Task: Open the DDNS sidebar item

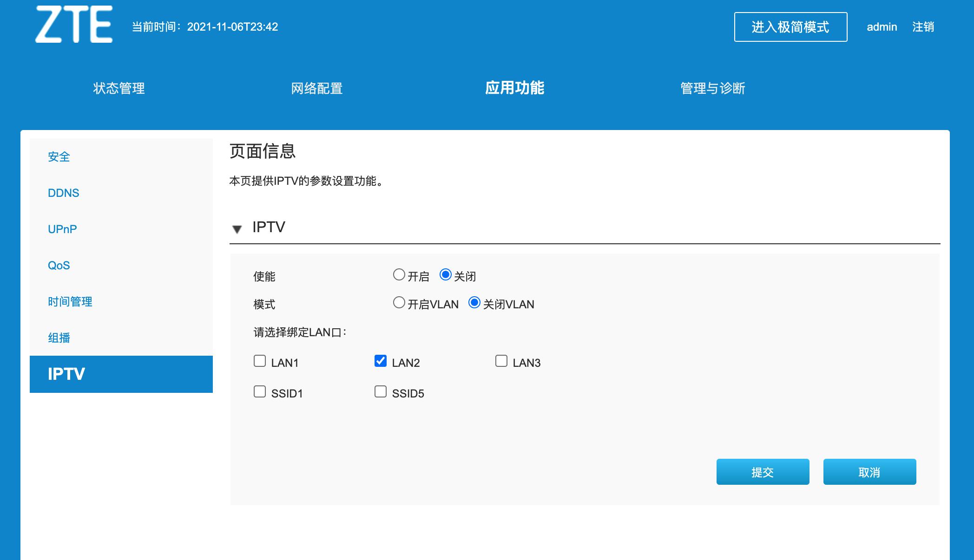Action: coord(64,193)
